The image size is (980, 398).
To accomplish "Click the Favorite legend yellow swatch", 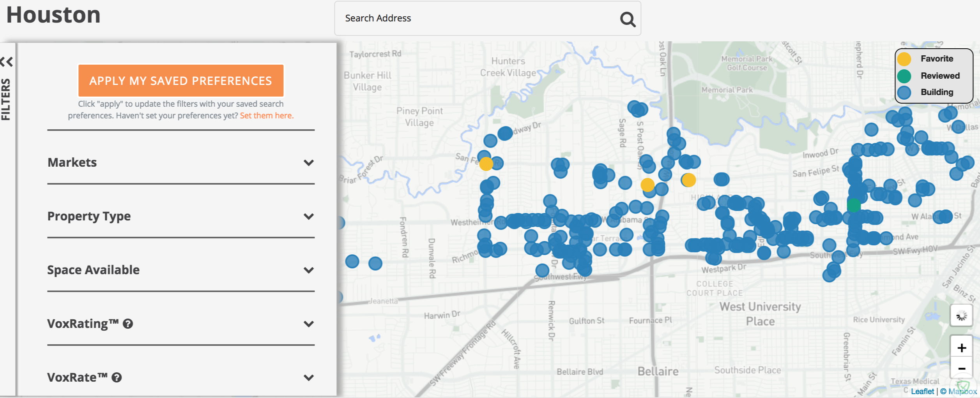I will [x=904, y=59].
